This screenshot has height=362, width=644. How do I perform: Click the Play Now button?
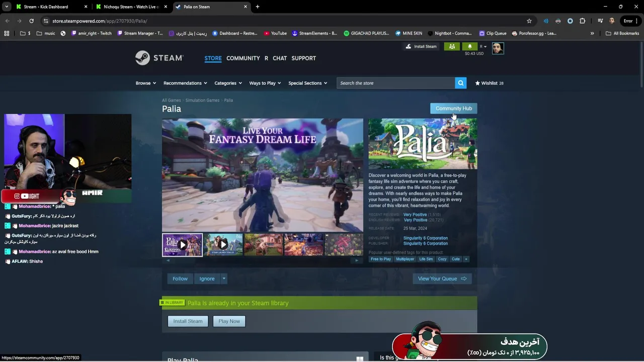[x=229, y=321]
